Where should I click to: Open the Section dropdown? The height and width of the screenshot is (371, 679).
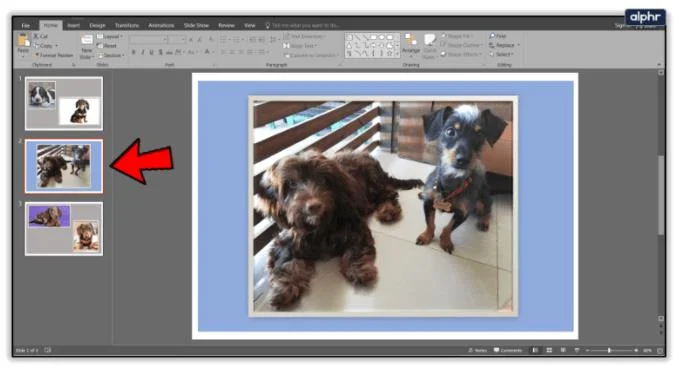[x=111, y=55]
